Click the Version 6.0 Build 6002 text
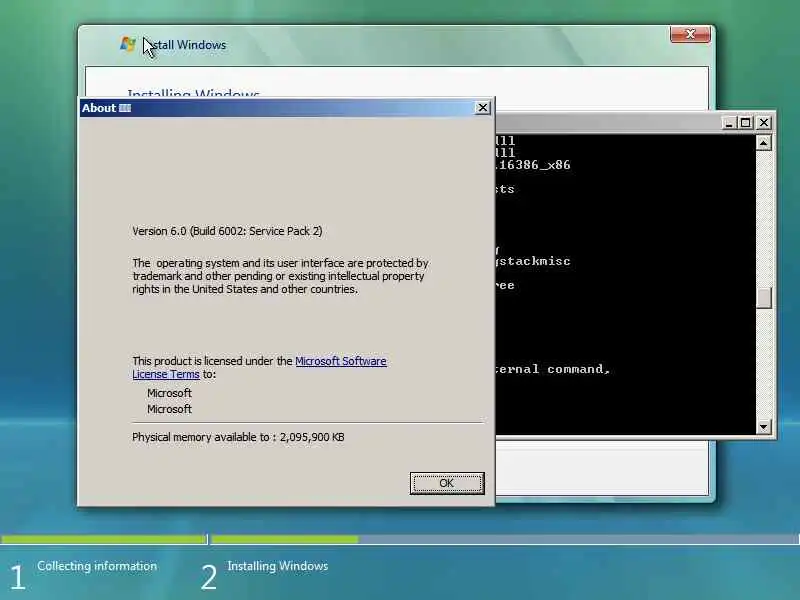The width and height of the screenshot is (800, 600). tap(227, 231)
